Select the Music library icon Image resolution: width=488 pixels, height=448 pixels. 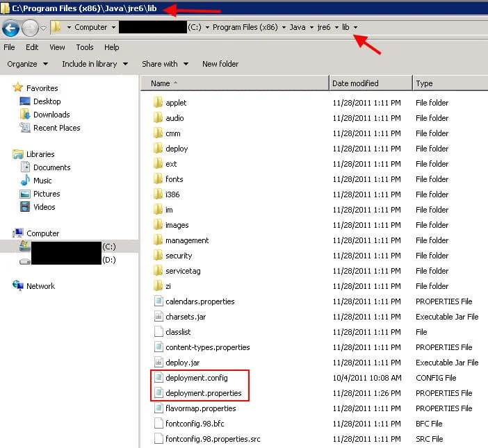[25, 180]
